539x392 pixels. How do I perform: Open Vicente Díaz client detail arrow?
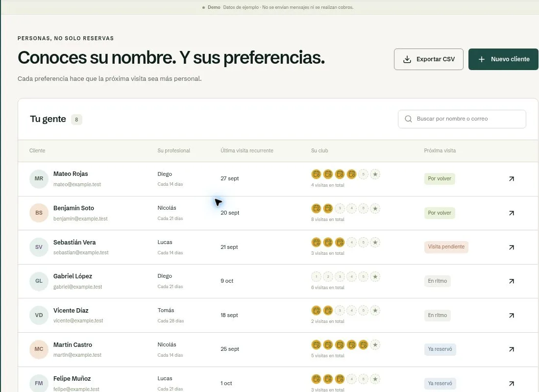pos(512,316)
